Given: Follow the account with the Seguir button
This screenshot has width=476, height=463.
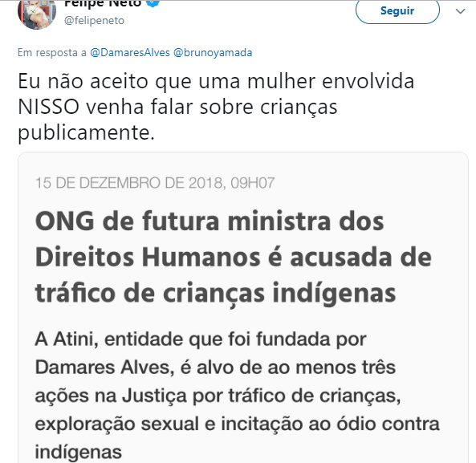Looking at the screenshot, I should click(397, 11).
